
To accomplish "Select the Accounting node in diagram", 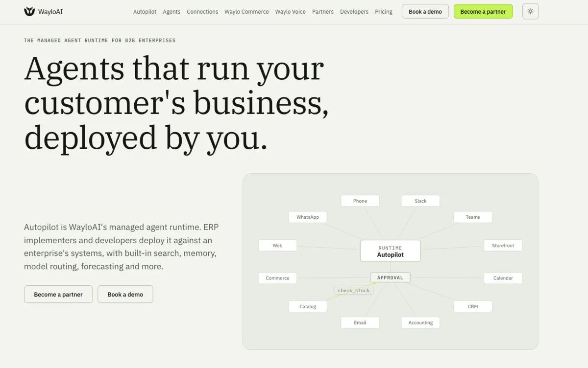I will [x=420, y=322].
